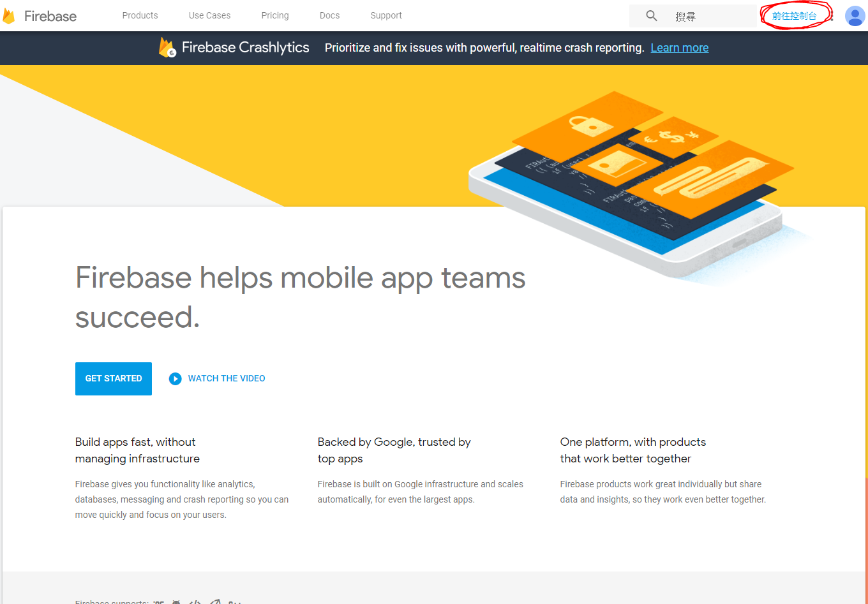
Task: Open the WATCH THE VIDEO link
Action: 227,379
